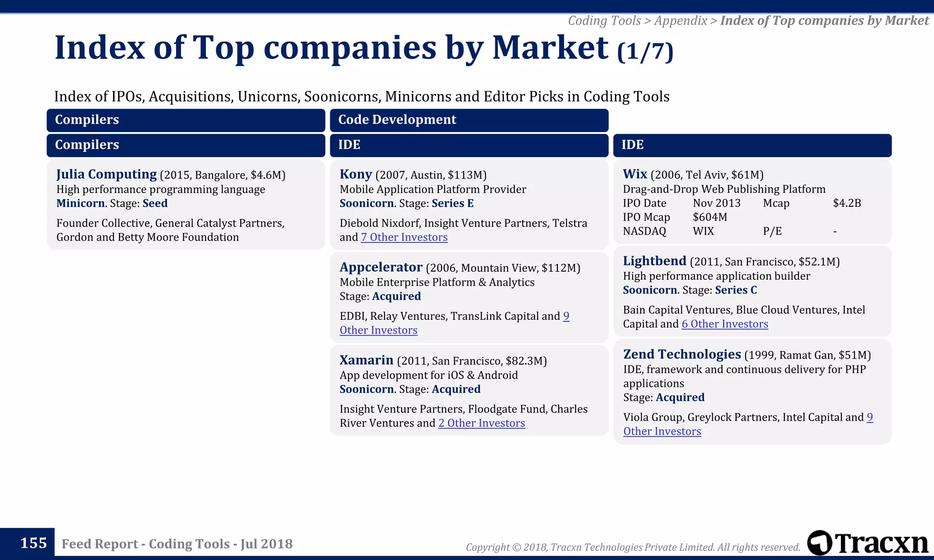This screenshot has height=560, width=934.
Task: Click the Xamarin company name
Action: (366, 360)
